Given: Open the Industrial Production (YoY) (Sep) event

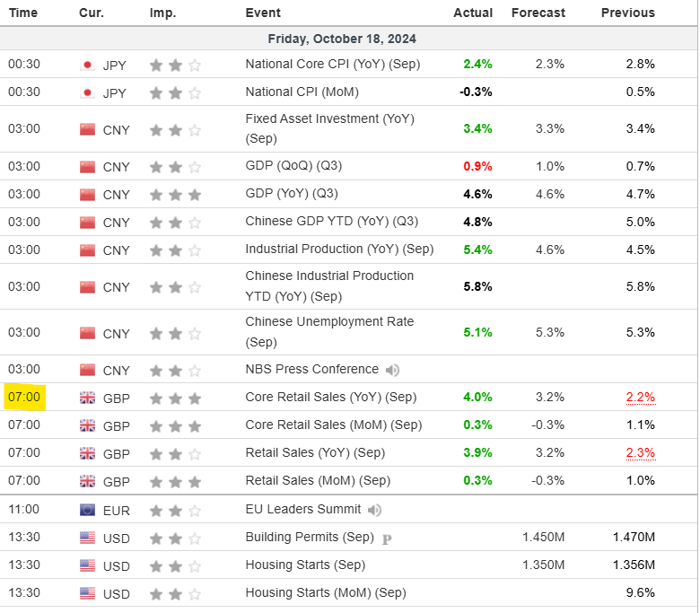Looking at the screenshot, I should 339,250.
